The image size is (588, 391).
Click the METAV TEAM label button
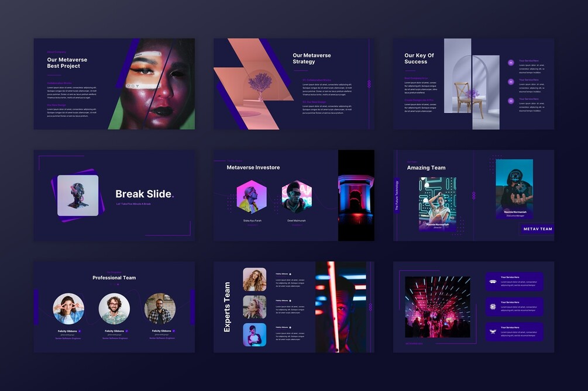coord(537,229)
